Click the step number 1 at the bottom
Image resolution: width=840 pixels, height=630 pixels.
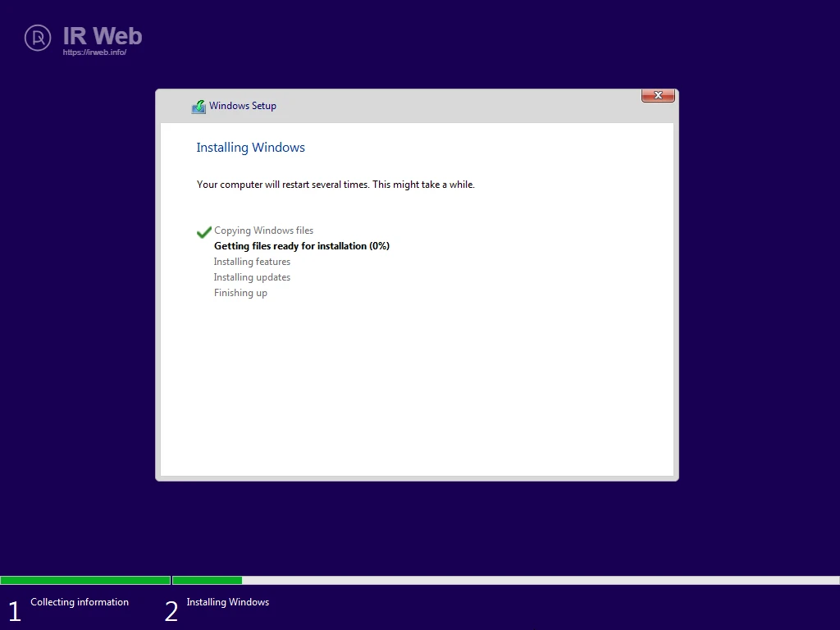pyautogui.click(x=14, y=611)
